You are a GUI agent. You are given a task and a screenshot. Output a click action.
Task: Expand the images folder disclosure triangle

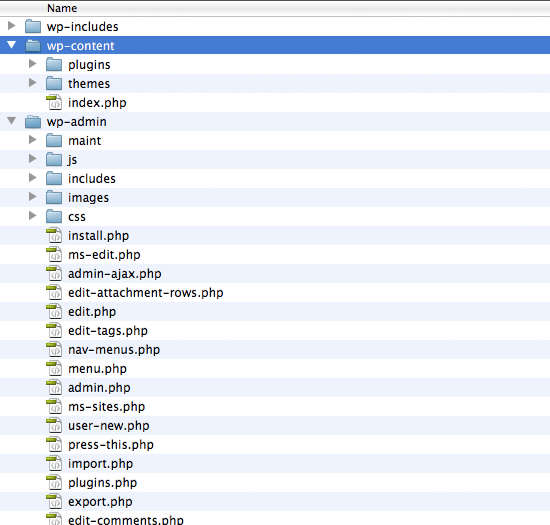point(33,196)
